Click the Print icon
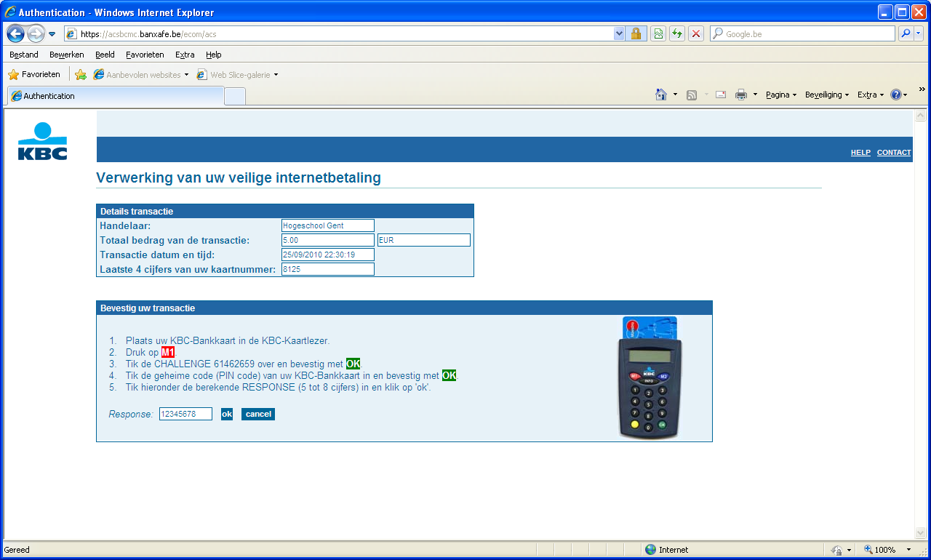Image resolution: width=931 pixels, height=560 pixels. [x=741, y=95]
